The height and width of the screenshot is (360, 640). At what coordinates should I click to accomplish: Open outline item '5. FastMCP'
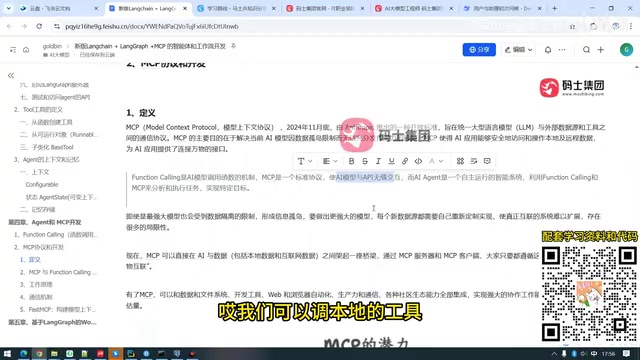57,309
